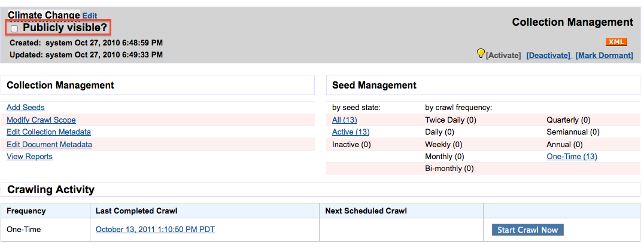This screenshot has height=250, width=644.
Task: Deactivate the collection
Action: [548, 55]
